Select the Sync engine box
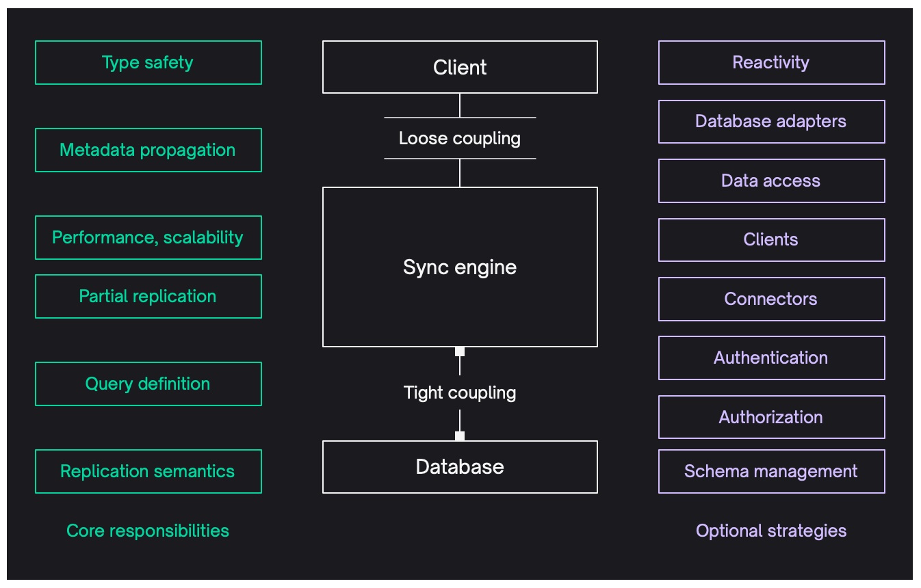The height and width of the screenshot is (588, 921). [460, 267]
